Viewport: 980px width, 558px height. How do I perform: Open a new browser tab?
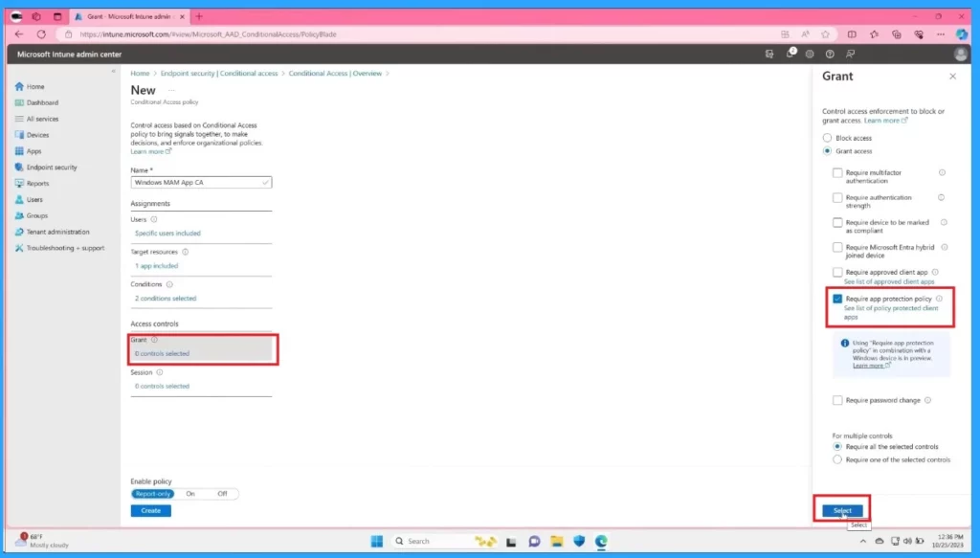(x=199, y=17)
